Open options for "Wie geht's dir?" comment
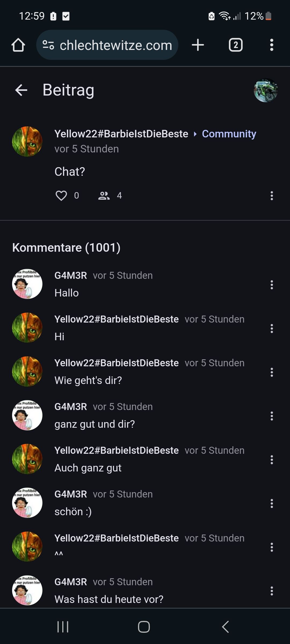Viewport: 290px width, 644px height. pos(271,372)
